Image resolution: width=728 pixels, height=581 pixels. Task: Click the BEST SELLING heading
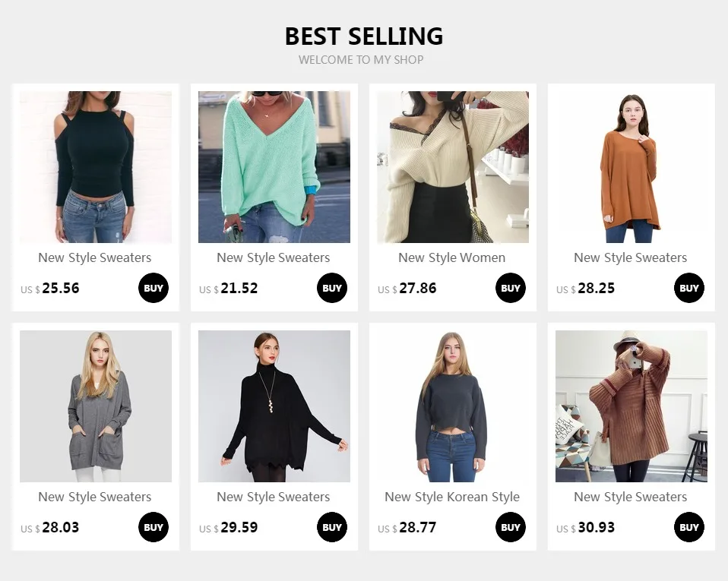[364, 36]
